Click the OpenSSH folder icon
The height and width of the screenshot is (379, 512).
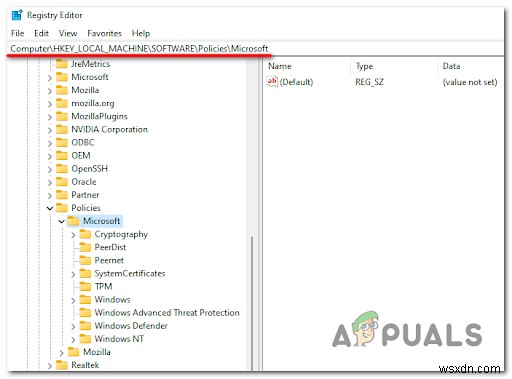click(62, 169)
